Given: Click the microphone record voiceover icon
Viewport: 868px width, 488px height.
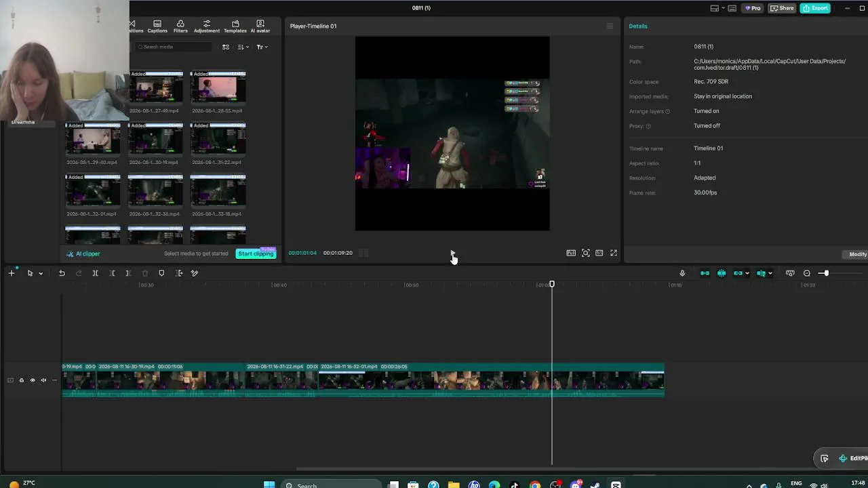Looking at the screenshot, I should [x=682, y=273].
